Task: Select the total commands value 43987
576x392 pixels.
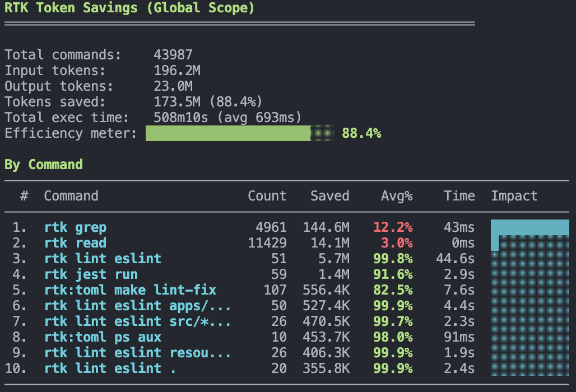Action: [x=173, y=55]
